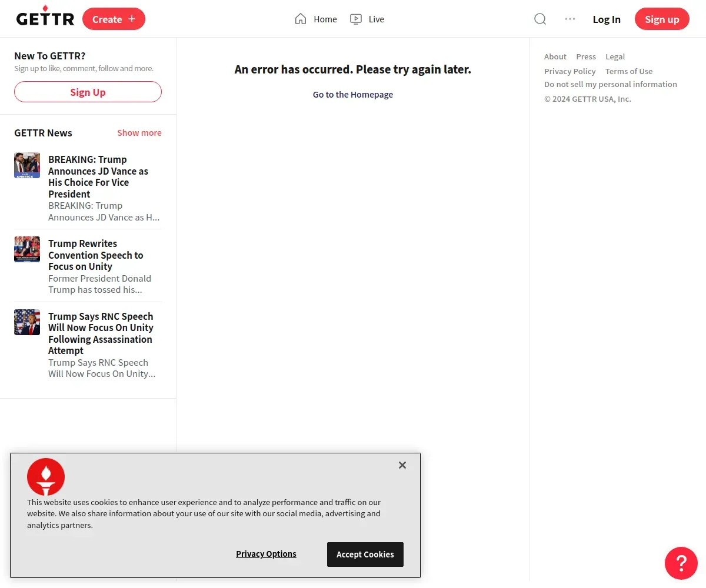Viewport: 706px width, 588px height.
Task: Open the Press footer link
Action: pos(586,56)
